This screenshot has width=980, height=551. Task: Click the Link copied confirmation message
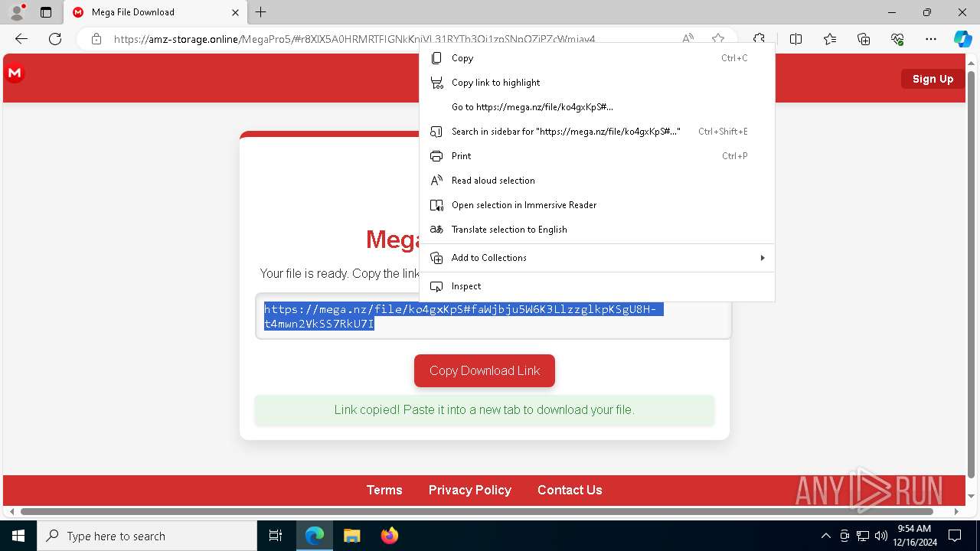(x=485, y=410)
